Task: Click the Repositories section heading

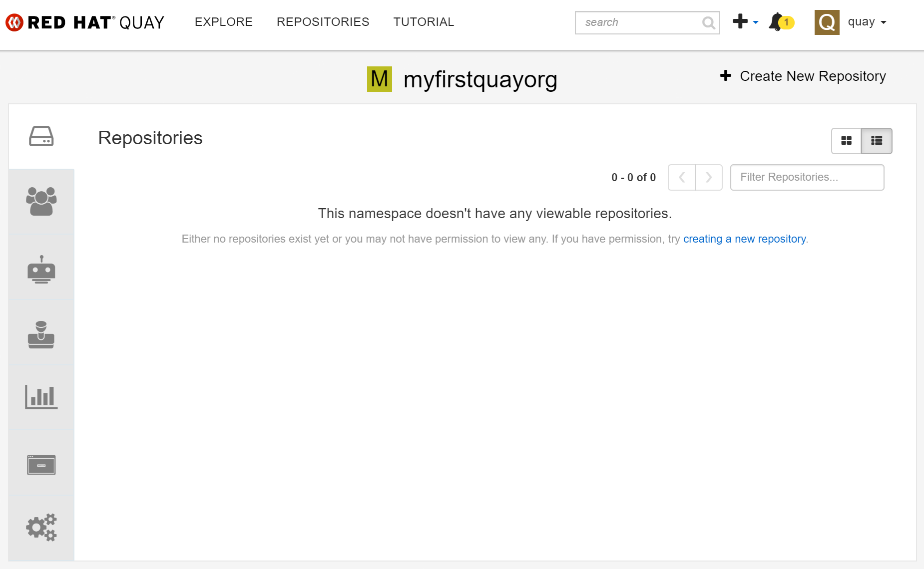Action: [150, 138]
